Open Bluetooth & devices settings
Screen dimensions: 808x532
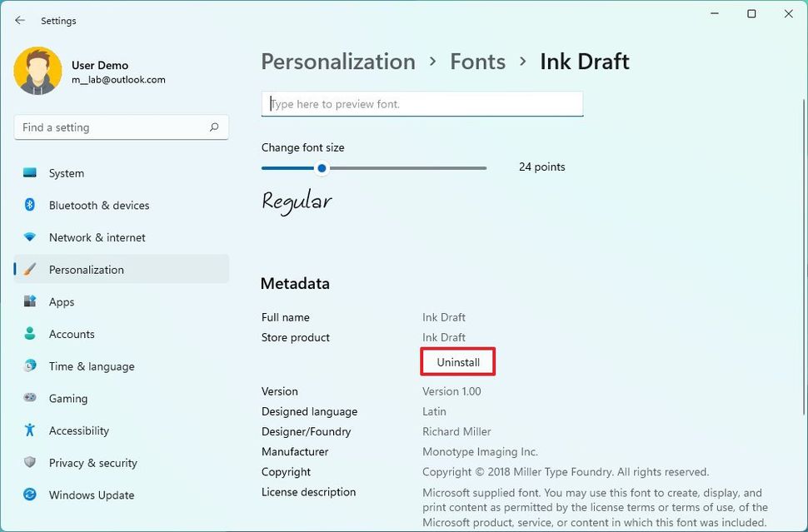[x=100, y=205]
